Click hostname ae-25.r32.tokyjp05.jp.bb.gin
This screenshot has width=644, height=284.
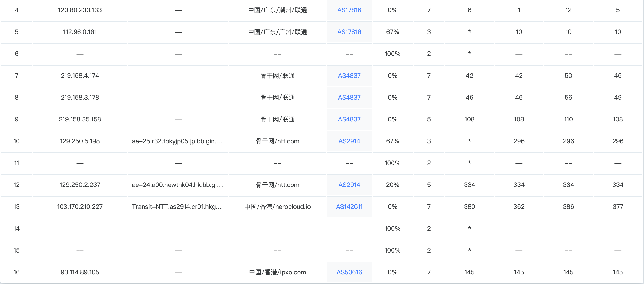pyautogui.click(x=177, y=141)
